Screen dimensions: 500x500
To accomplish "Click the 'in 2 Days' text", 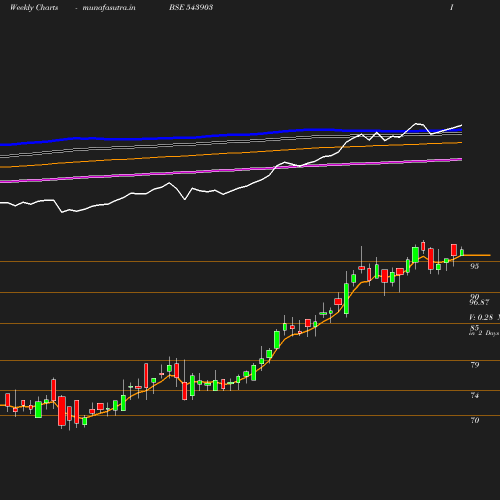I will click(x=484, y=333).
